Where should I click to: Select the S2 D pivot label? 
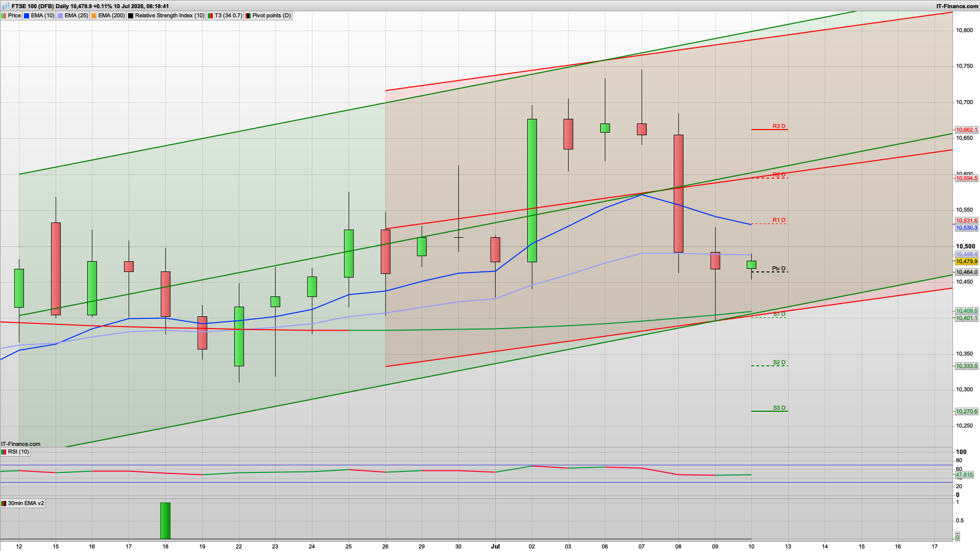point(779,363)
